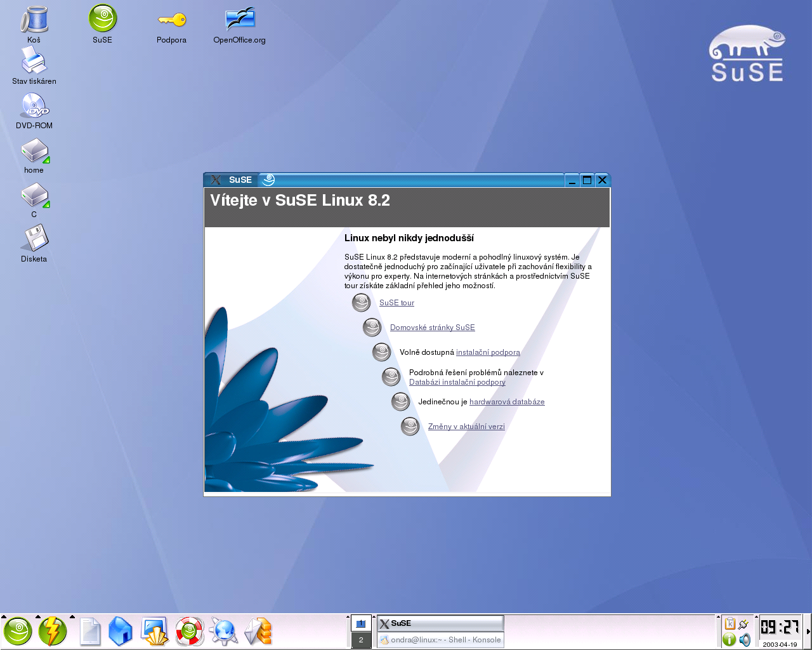
Task: Launch the Konqueror globe browser icon
Action: point(223,632)
